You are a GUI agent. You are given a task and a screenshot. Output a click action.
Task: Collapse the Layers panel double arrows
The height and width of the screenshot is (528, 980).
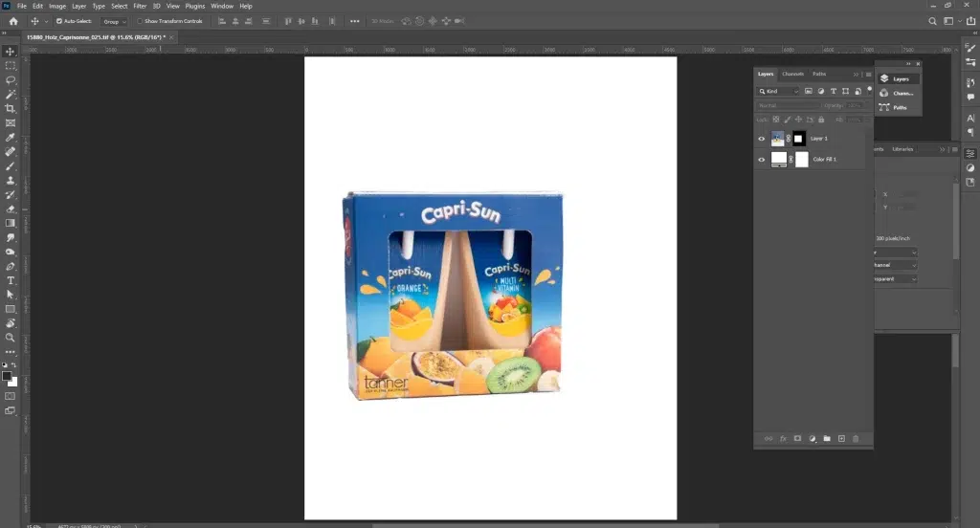856,75
